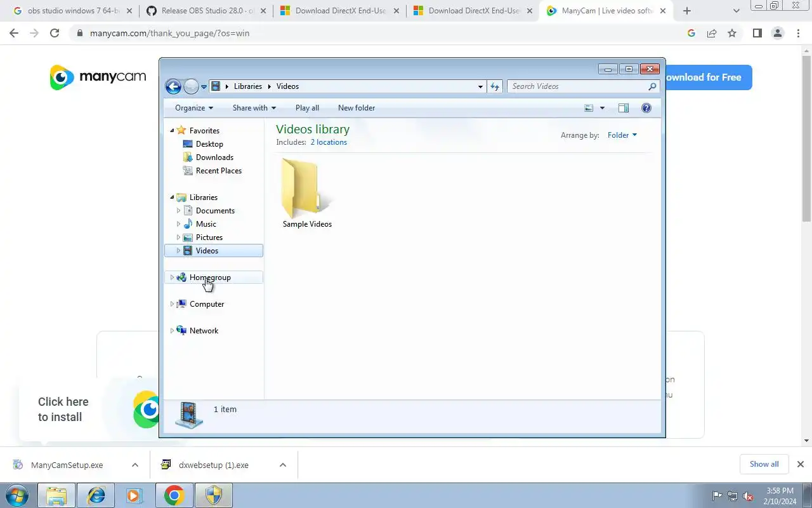This screenshot has width=812, height=508.
Task: Click the Explorer help question mark icon
Action: tap(646, 108)
